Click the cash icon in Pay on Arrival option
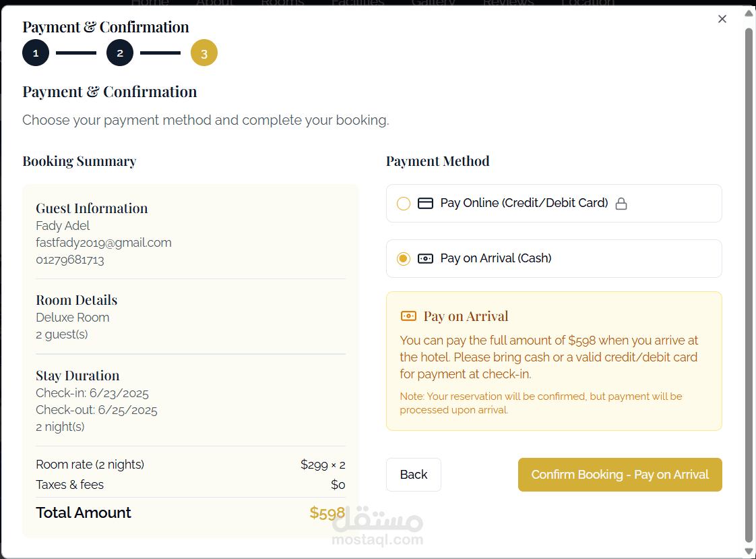 point(425,258)
